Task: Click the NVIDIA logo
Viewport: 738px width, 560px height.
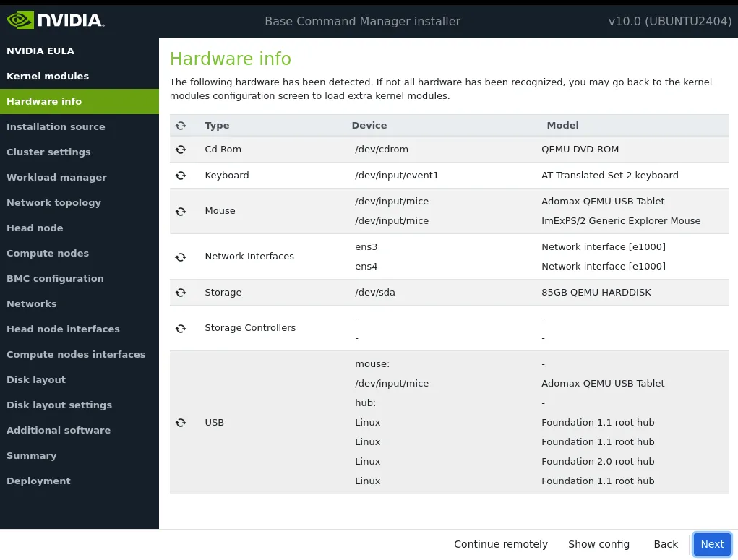Action: point(56,20)
